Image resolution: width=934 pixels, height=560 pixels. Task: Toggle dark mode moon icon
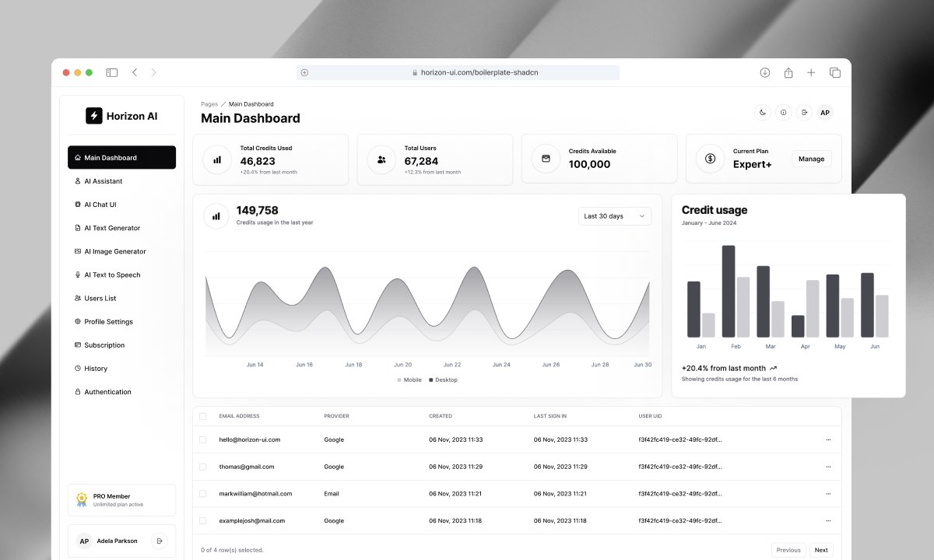tap(763, 113)
